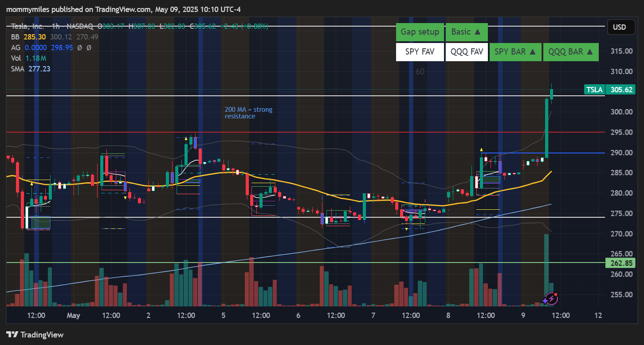Click the 265.00 price axis label
Screen dimensions: 644x345
621,254
